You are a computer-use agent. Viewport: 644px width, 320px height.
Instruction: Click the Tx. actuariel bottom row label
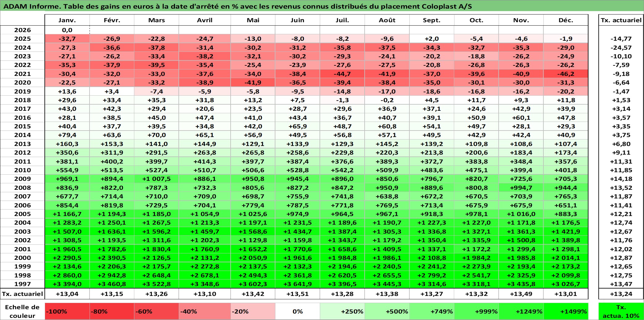point(23,294)
